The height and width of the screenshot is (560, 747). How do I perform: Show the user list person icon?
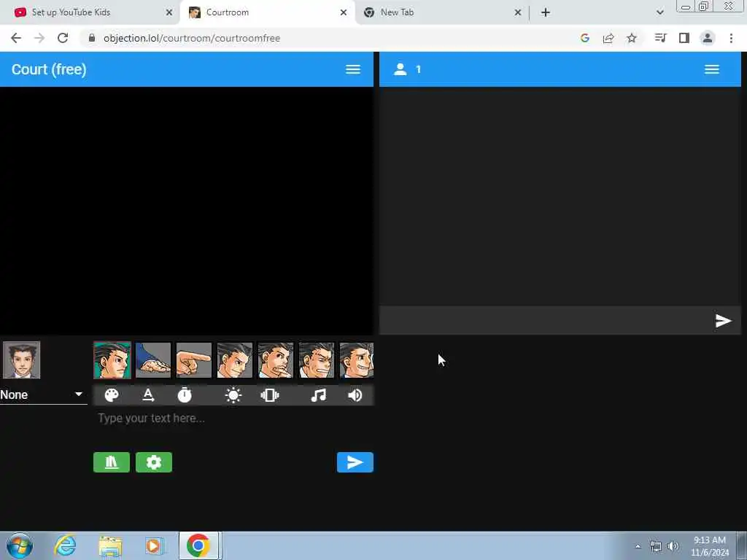400,69
